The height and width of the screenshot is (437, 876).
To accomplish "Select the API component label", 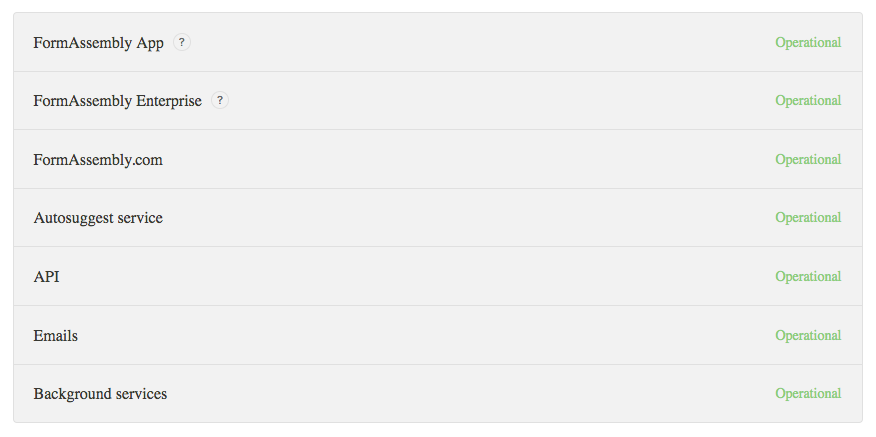I will [x=46, y=277].
